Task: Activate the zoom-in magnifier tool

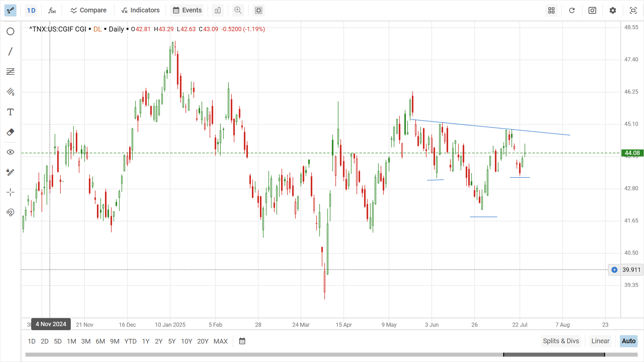Action: coord(238,10)
